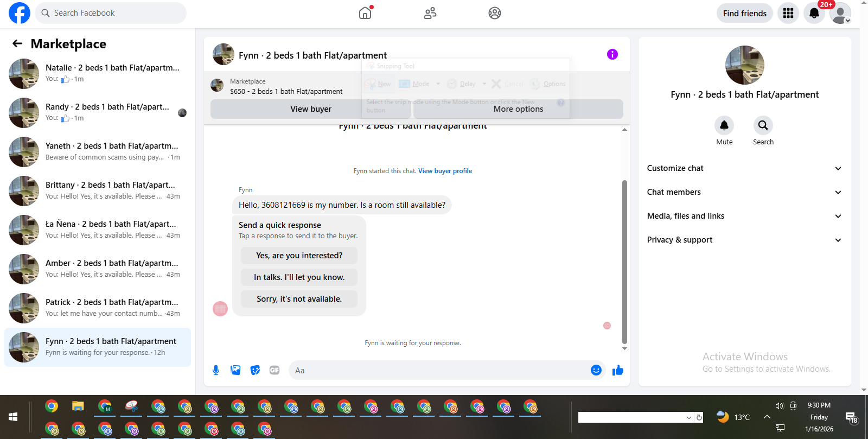Open the Groups icon in top navigation
The height and width of the screenshot is (439, 868).
click(495, 13)
